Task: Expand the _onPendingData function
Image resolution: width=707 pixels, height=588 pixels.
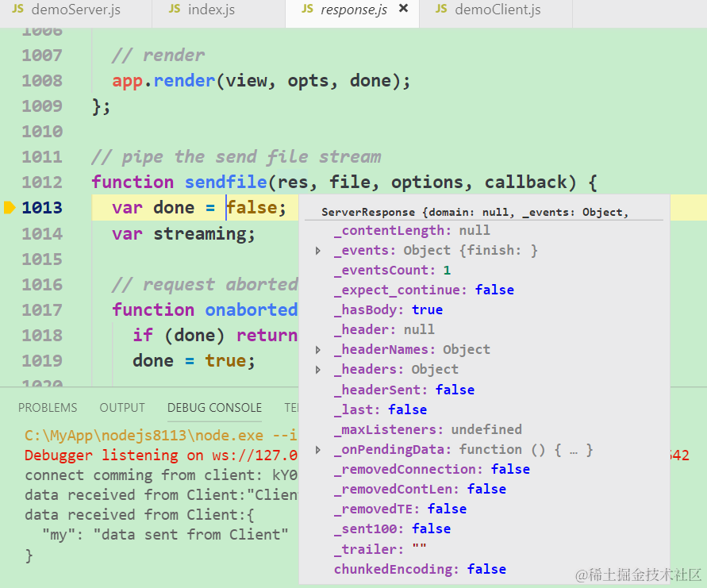Action: [318, 450]
